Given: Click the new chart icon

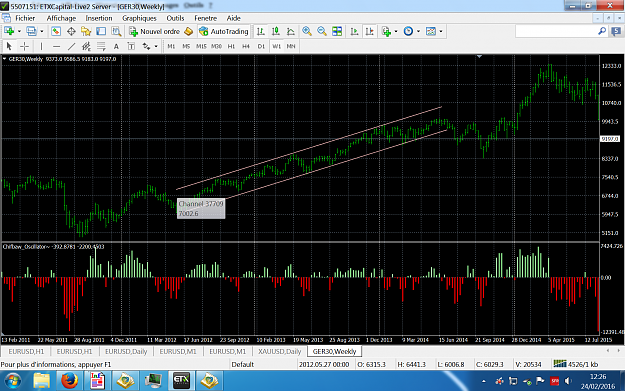Looking at the screenshot, I should 9,31.
